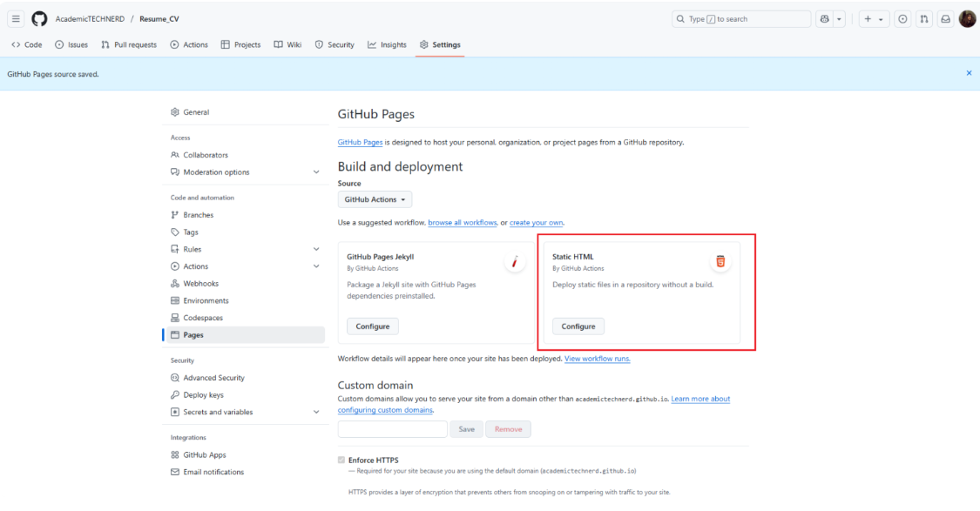Open the browse all workflows link

(463, 222)
